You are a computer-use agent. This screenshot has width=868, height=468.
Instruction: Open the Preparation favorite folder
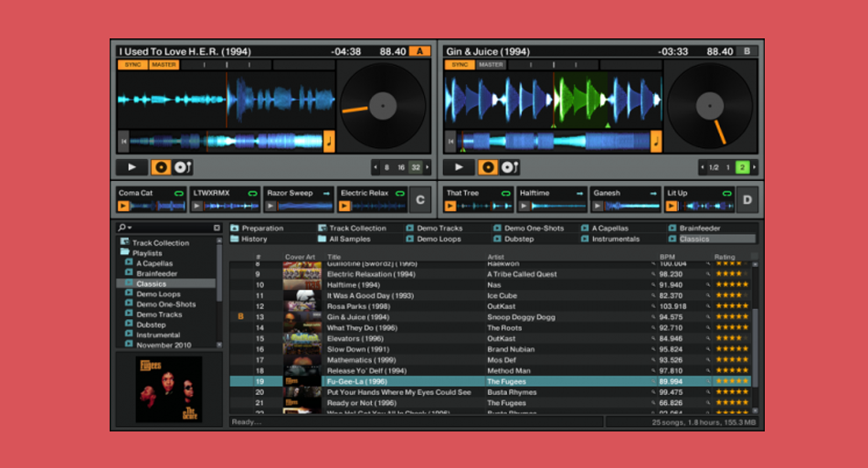tap(257, 229)
